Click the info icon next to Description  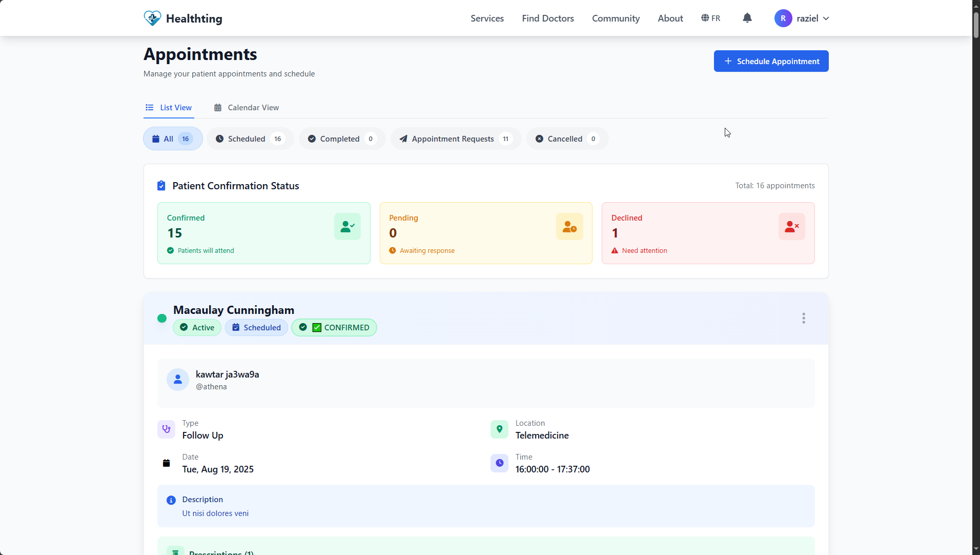click(x=170, y=500)
